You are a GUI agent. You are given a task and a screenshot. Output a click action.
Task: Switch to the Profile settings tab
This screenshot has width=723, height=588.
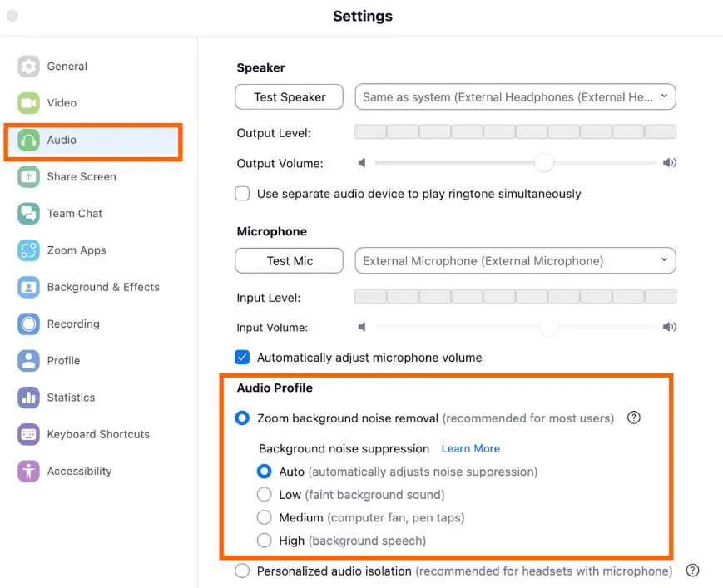(x=63, y=360)
